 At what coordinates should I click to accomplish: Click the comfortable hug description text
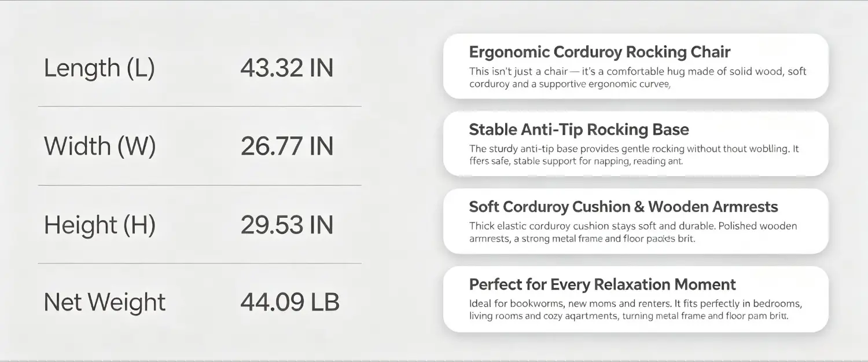[638, 78]
